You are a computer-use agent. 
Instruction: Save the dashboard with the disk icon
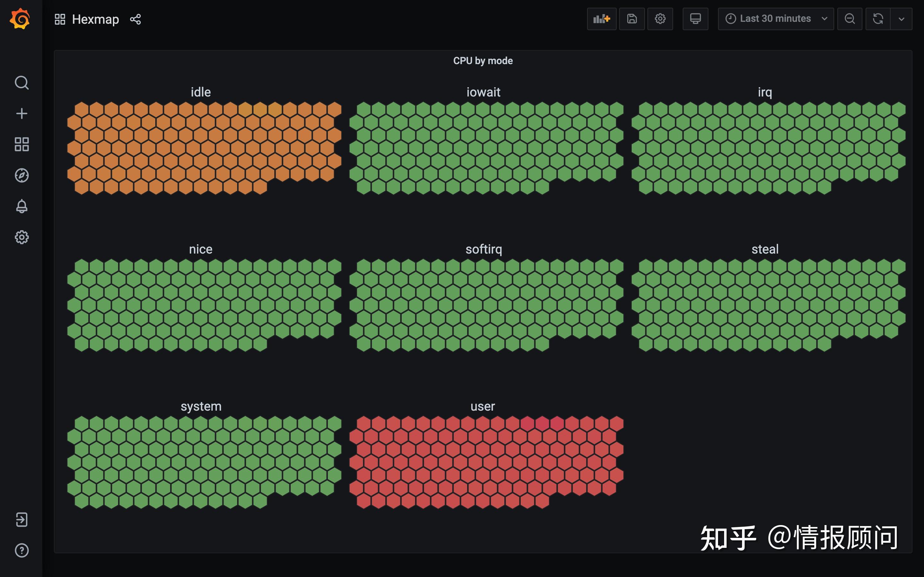632,18
